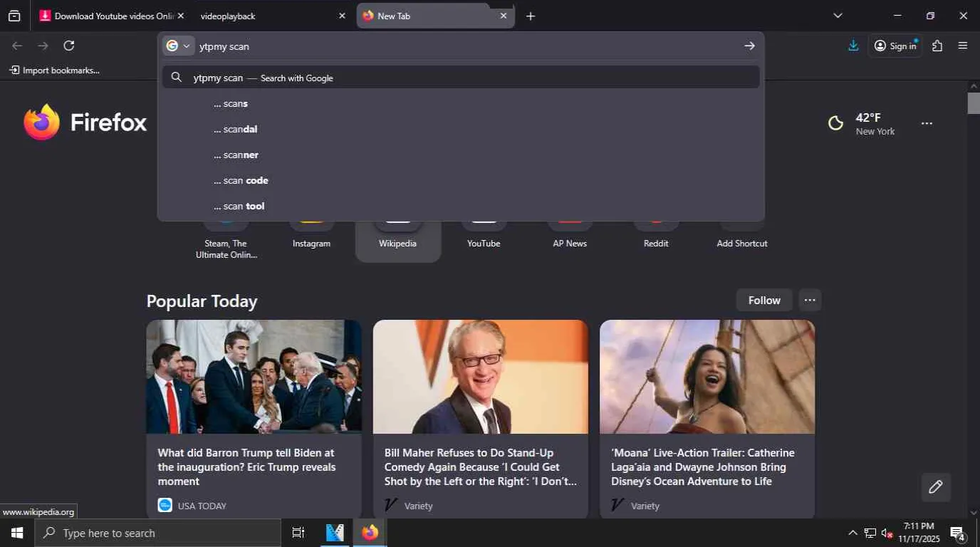Click the USA TODAY source icon
The image size is (980, 547).
click(x=165, y=505)
